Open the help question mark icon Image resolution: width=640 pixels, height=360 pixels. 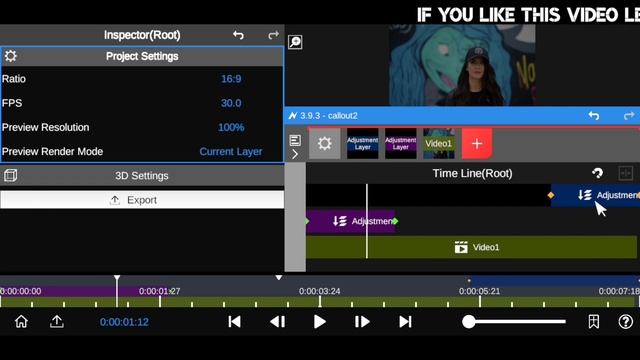click(x=625, y=322)
